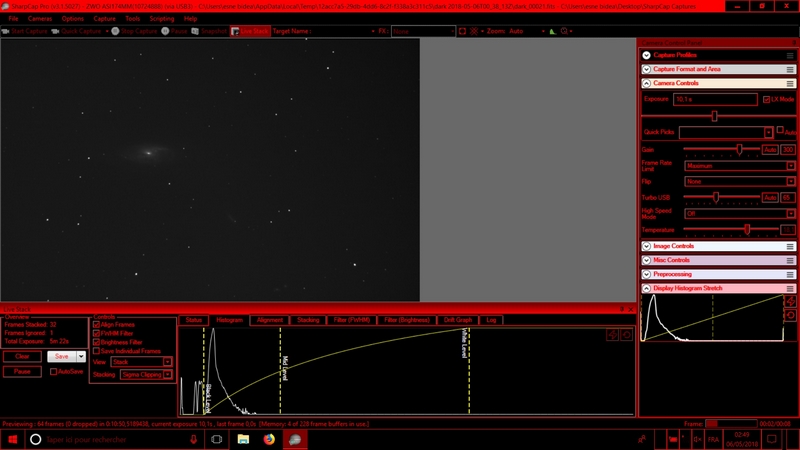The height and width of the screenshot is (450, 800).
Task: Toggle the LX Mode checkbox
Action: pyautogui.click(x=766, y=99)
